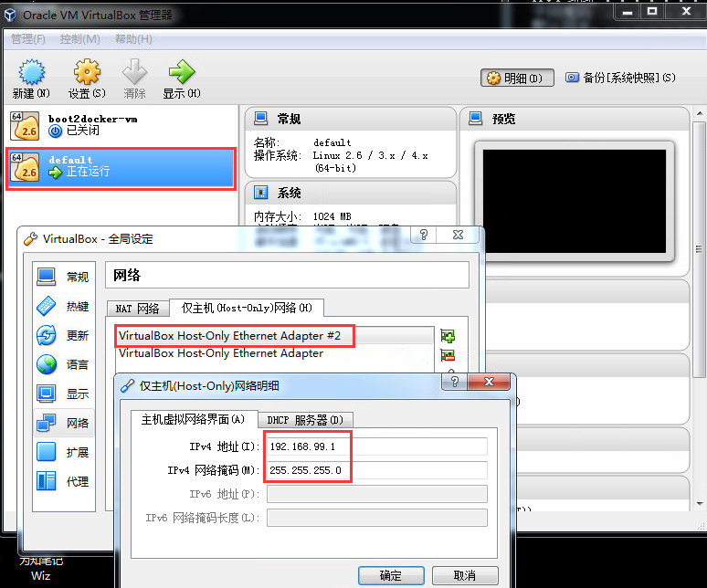Image resolution: width=707 pixels, height=588 pixels.
Task: Click the Linux 2.6 operating system value
Action: [x=370, y=162]
